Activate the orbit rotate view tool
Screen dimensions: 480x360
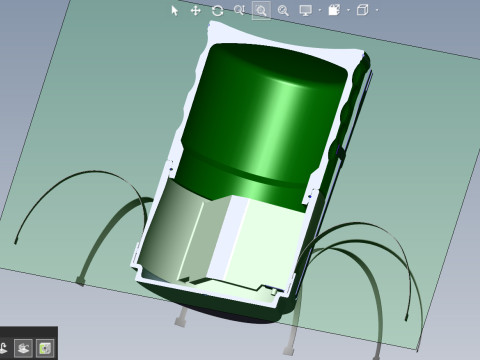[x=217, y=11]
